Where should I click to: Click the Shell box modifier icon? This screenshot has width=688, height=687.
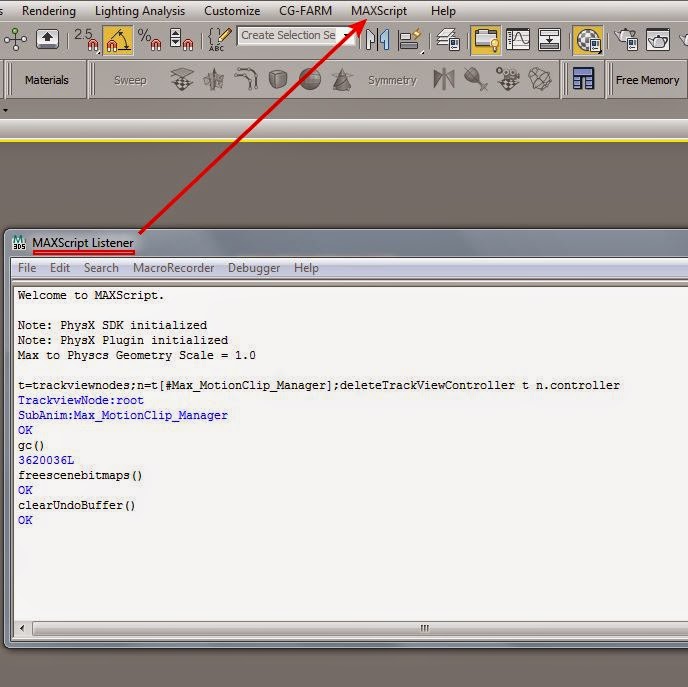(278, 79)
